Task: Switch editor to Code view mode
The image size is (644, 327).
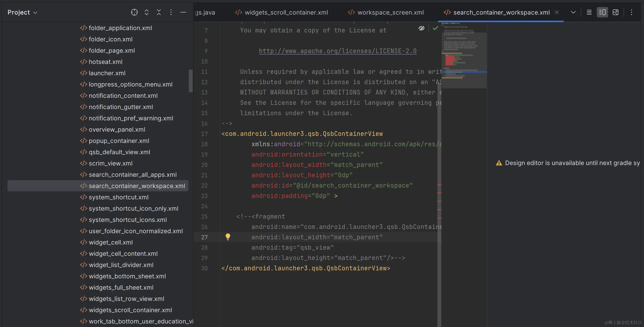Action: (589, 12)
